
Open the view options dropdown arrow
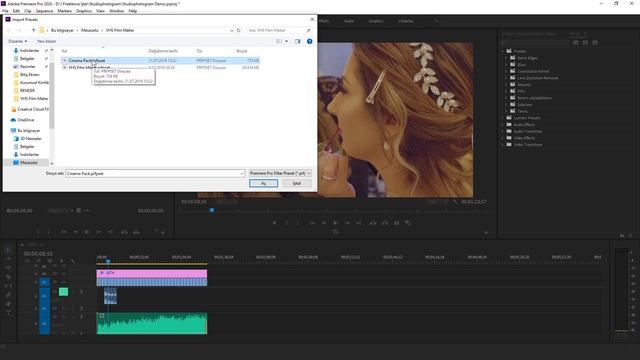pyautogui.click(x=286, y=41)
